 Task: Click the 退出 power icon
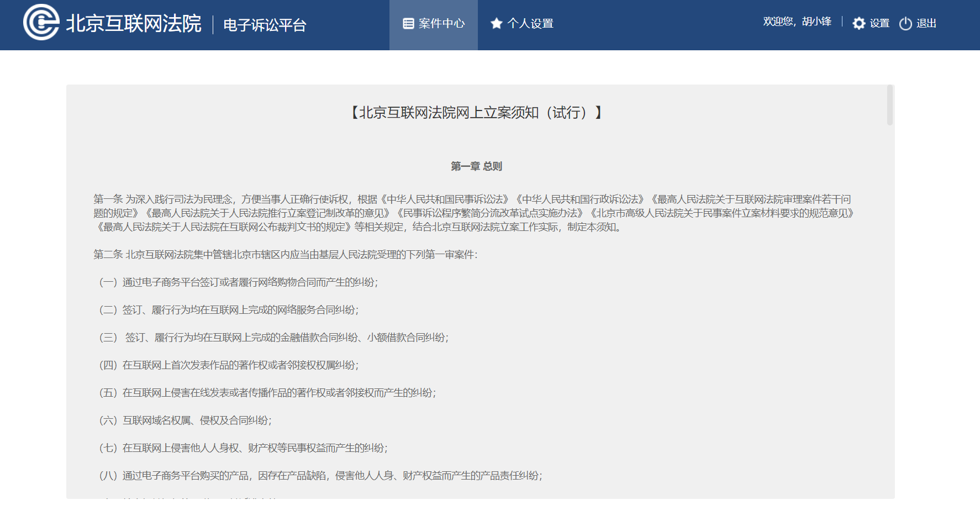(905, 23)
